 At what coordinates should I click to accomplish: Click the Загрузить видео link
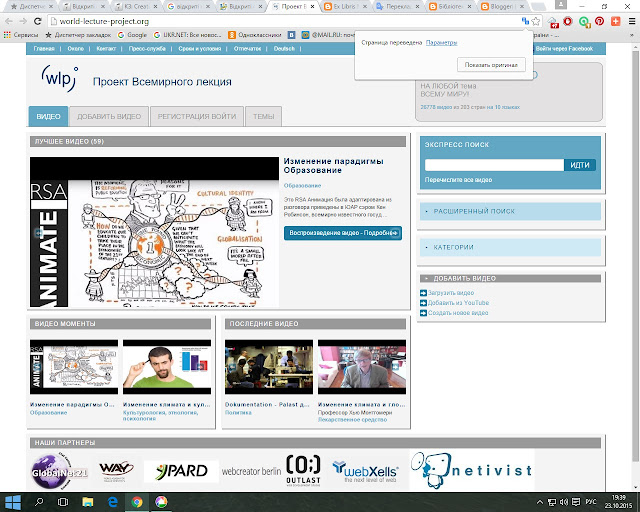(x=451, y=293)
